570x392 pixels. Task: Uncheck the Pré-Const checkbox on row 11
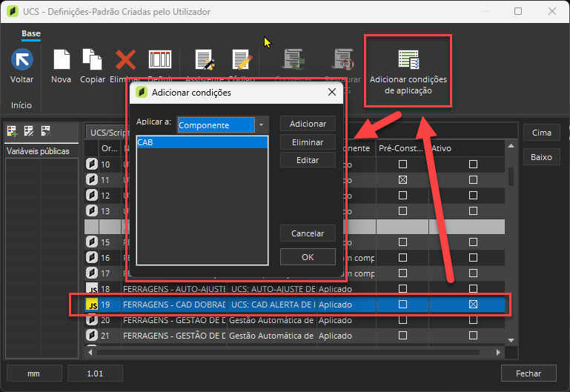402,180
